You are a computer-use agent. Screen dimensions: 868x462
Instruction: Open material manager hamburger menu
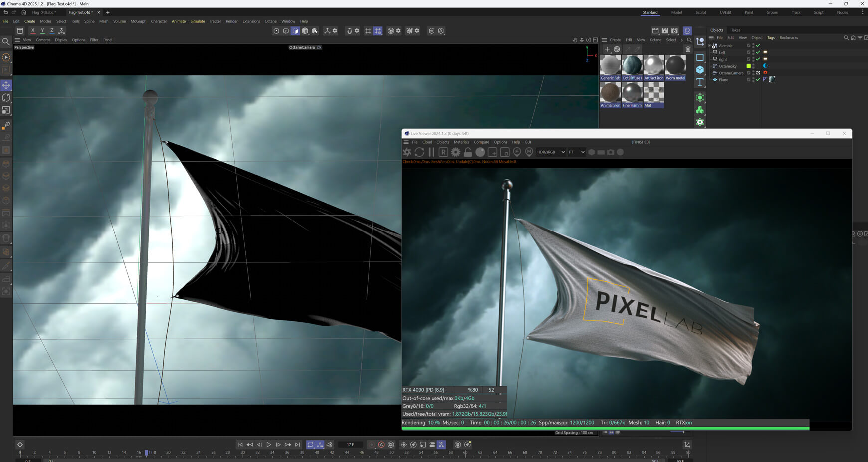[604, 40]
